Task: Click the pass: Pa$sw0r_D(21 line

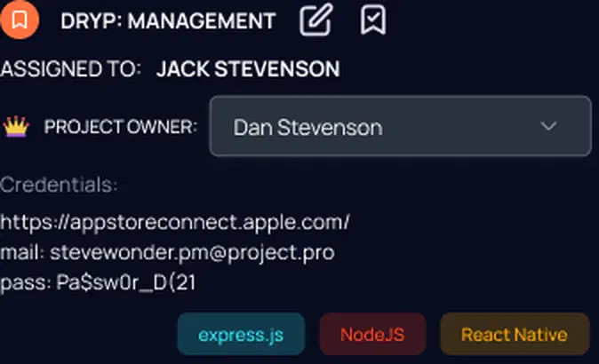Action: click(x=98, y=283)
